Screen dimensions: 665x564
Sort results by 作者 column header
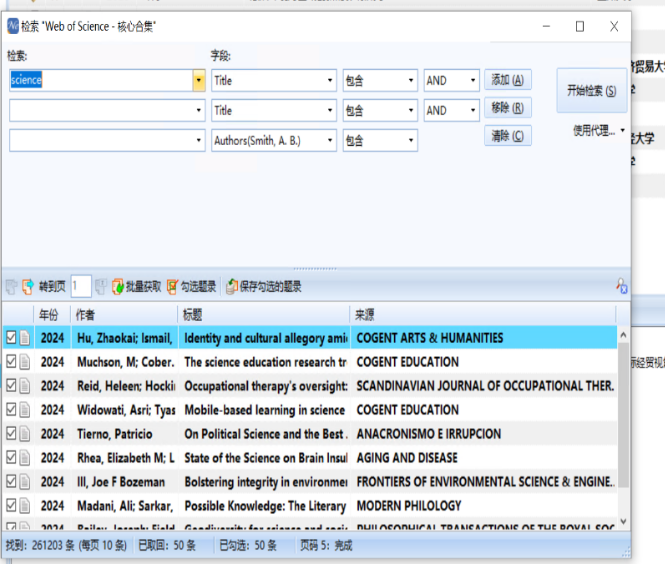124,315
